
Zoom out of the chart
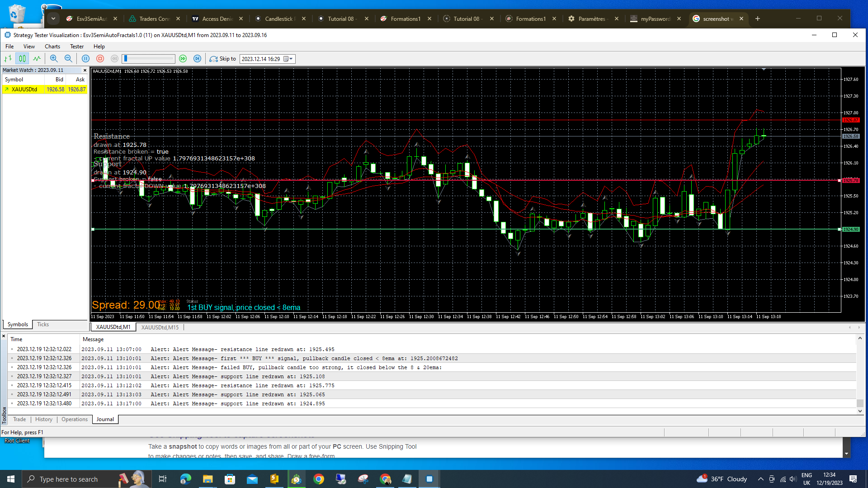(x=68, y=59)
